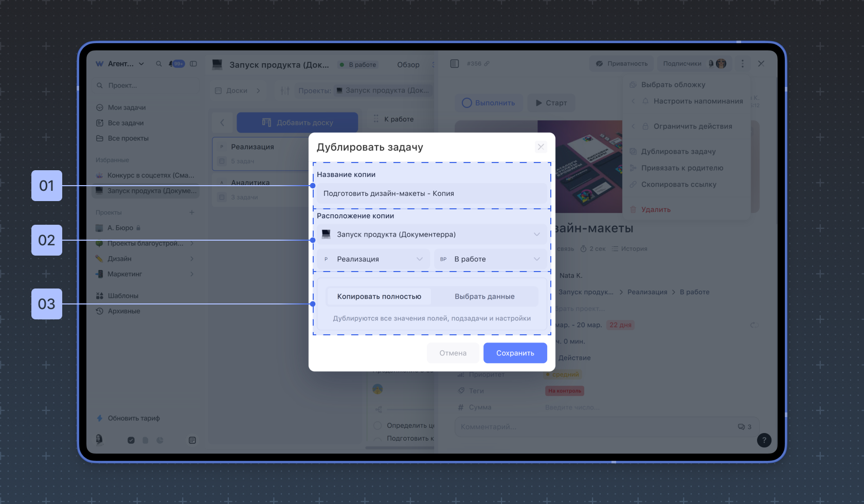This screenshot has width=864, height=504.
Task: Click the search magnifier icon in sidebar header
Action: point(159,64)
